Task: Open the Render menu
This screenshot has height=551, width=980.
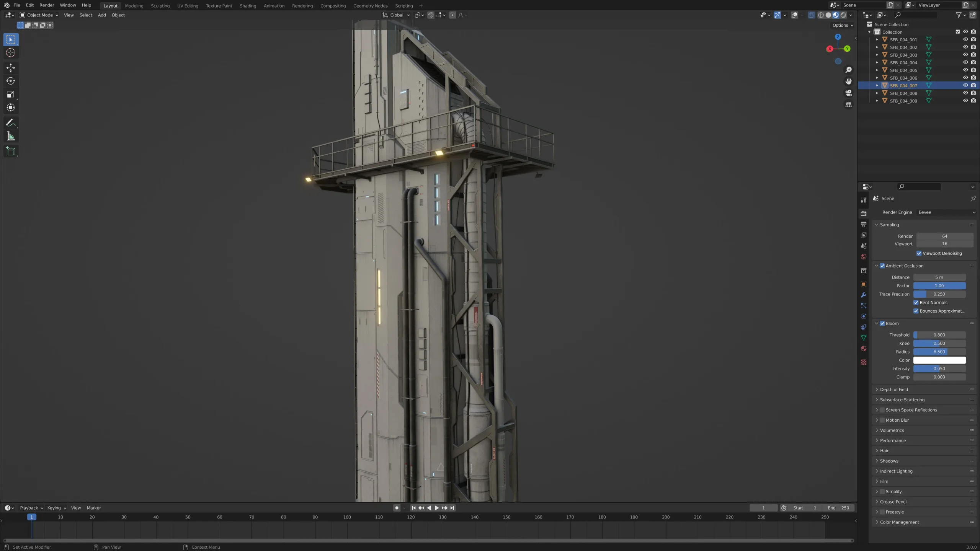Action: [47, 5]
